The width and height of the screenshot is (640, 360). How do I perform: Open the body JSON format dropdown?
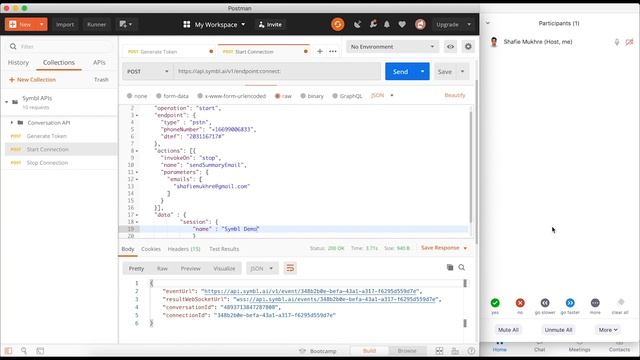coord(382,95)
